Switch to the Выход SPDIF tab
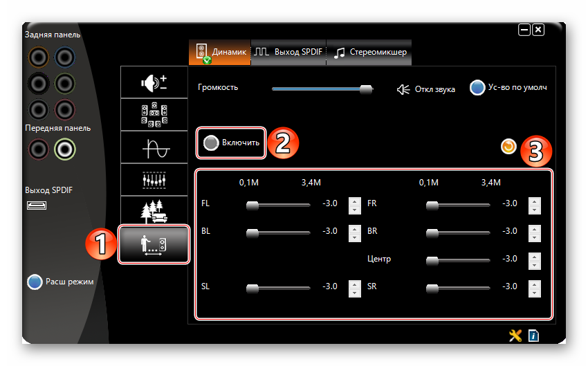This screenshot has width=588, height=366. (288, 52)
